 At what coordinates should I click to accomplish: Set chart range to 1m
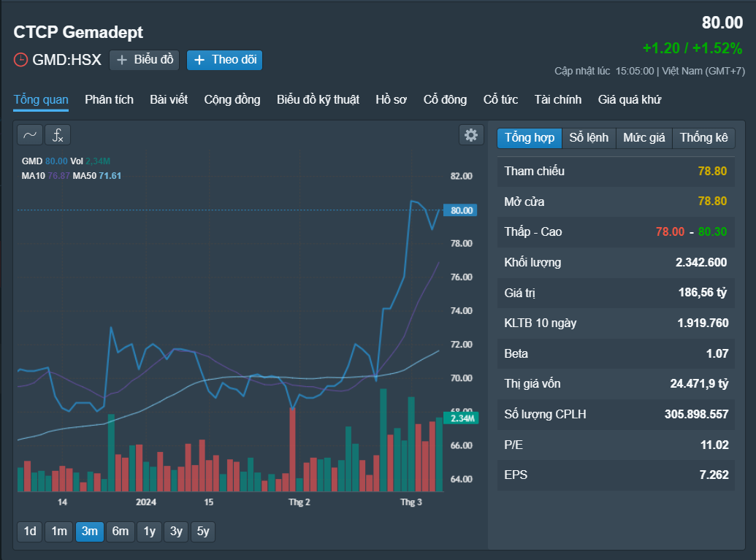coord(59,532)
